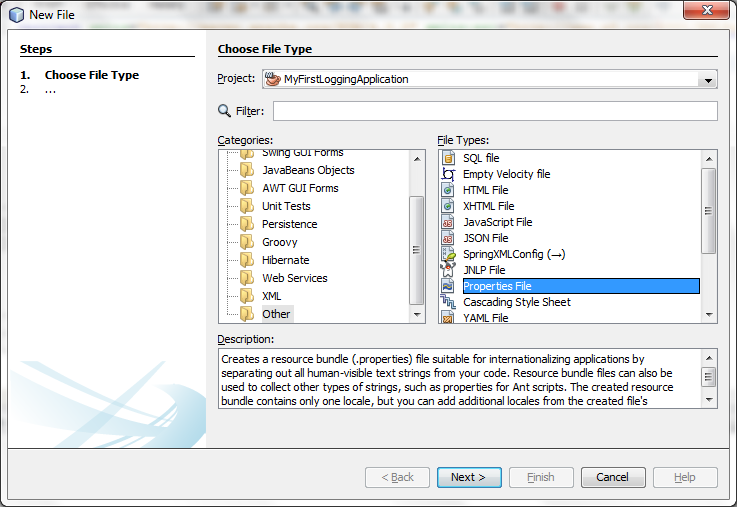This screenshot has width=737, height=507.
Task: Click the JavaScript File icon
Action: pos(448,222)
